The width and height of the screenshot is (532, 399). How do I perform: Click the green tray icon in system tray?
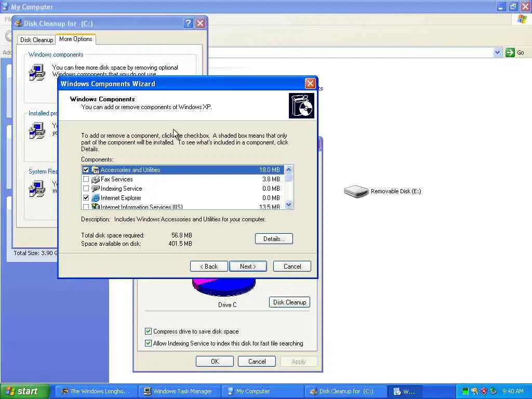465,391
